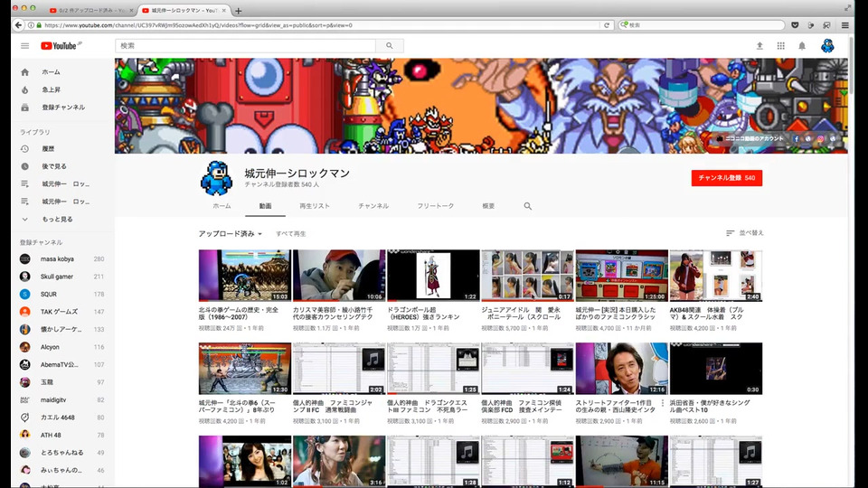Open options menu for ストリートファイター1作目 video

click(x=663, y=403)
